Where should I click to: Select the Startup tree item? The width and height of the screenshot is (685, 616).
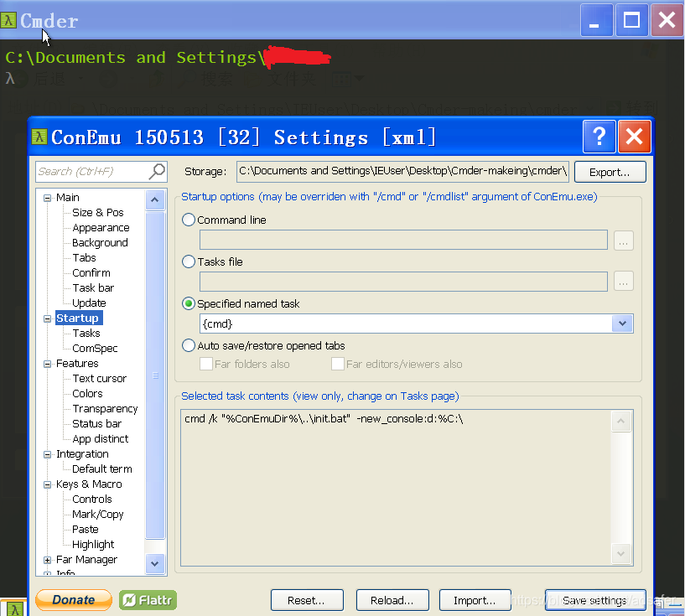pyautogui.click(x=79, y=318)
